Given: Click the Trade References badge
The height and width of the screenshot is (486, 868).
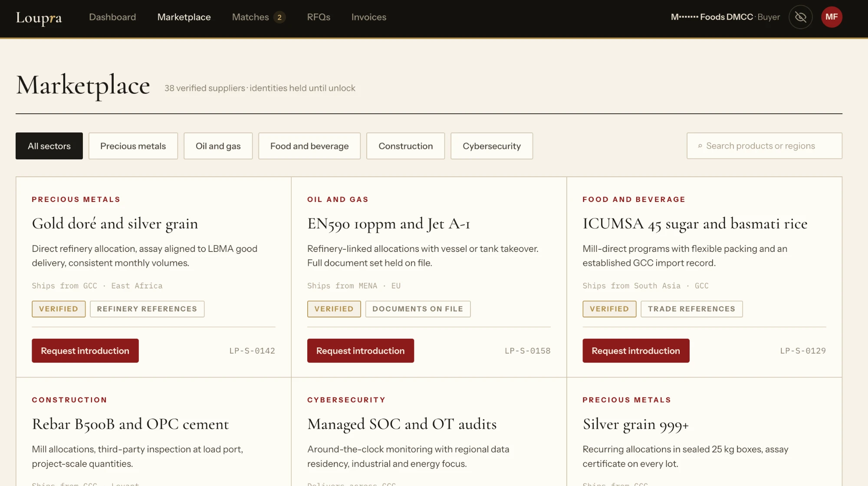Looking at the screenshot, I should pos(692,309).
